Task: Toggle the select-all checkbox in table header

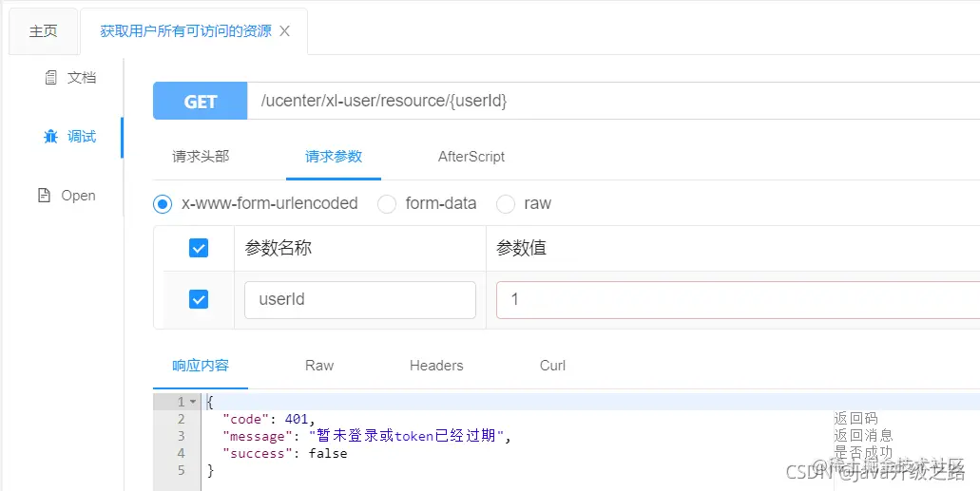Action: pyautogui.click(x=199, y=249)
